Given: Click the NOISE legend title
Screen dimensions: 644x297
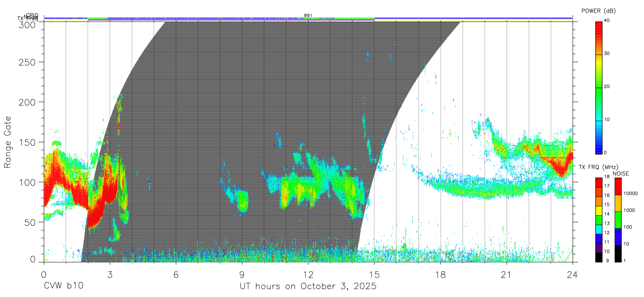Looking at the screenshot, I should pos(622,173).
